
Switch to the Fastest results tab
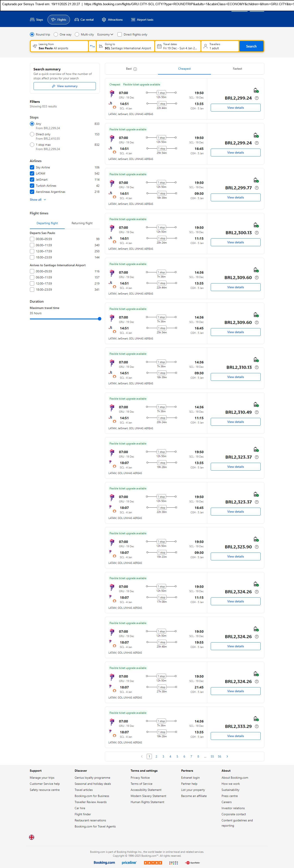pyautogui.click(x=237, y=69)
